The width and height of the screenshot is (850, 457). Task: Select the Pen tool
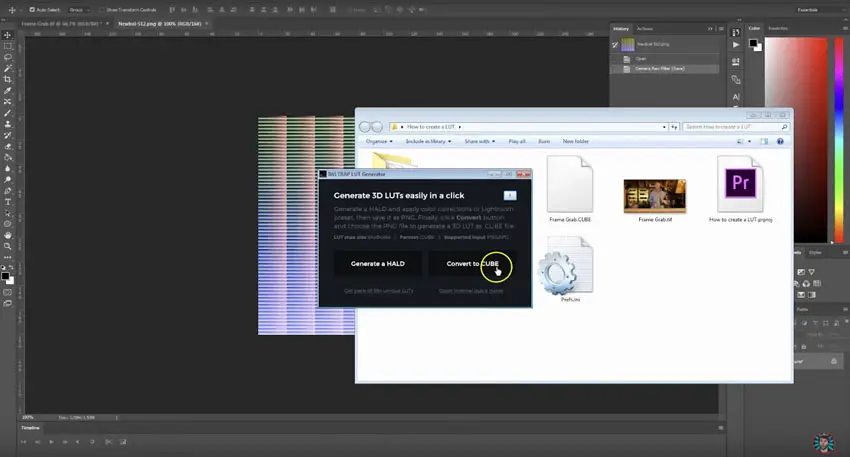[x=8, y=191]
